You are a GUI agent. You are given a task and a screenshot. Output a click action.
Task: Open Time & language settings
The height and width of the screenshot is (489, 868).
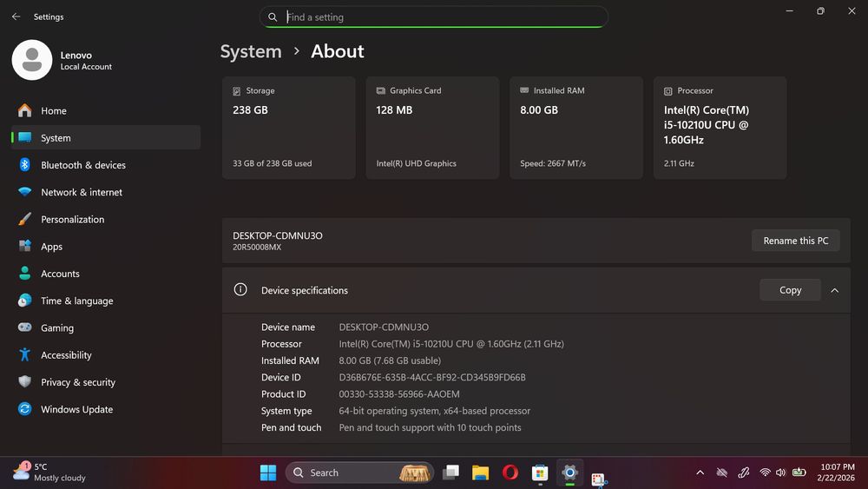[106, 301]
